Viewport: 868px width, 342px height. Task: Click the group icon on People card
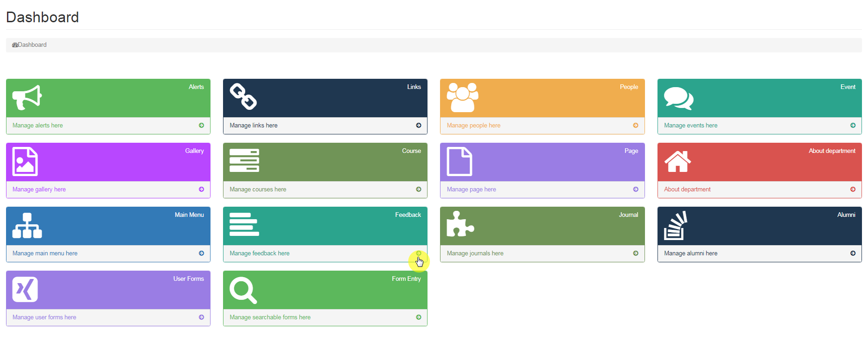click(x=462, y=97)
